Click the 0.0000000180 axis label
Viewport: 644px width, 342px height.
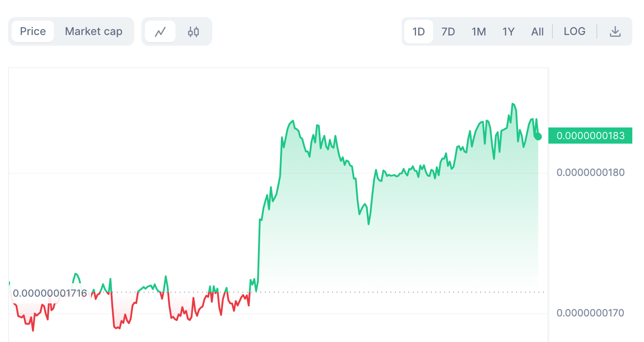(590, 172)
